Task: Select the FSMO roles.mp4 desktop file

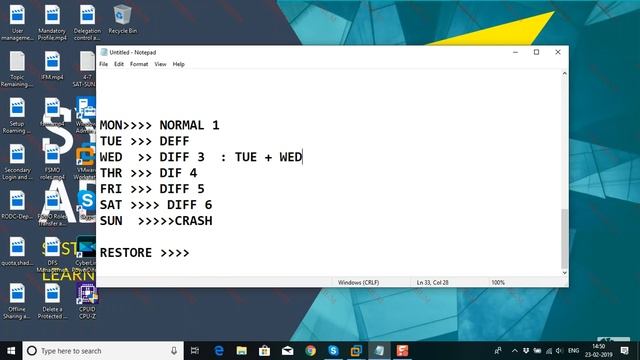Action: (x=52, y=162)
